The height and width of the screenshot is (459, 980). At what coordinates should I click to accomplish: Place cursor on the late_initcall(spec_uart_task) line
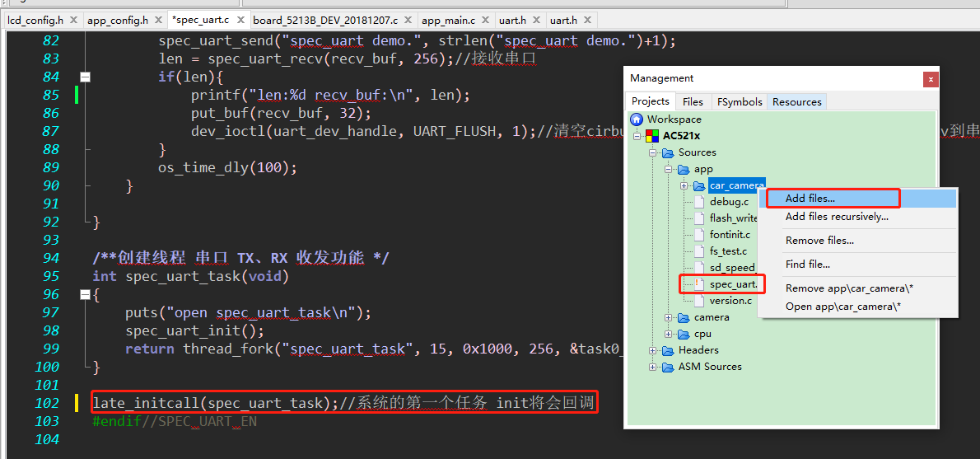(x=344, y=403)
